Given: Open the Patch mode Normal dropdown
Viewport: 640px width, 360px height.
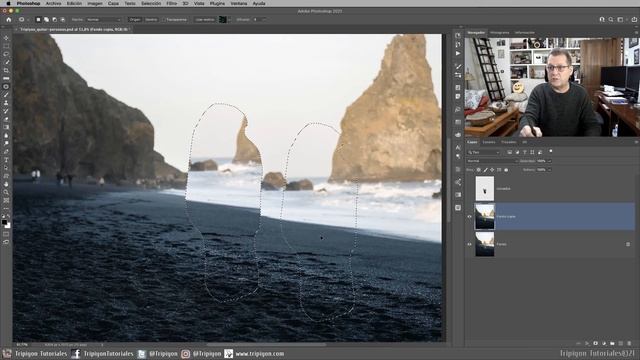Looking at the screenshot, I should [103, 19].
